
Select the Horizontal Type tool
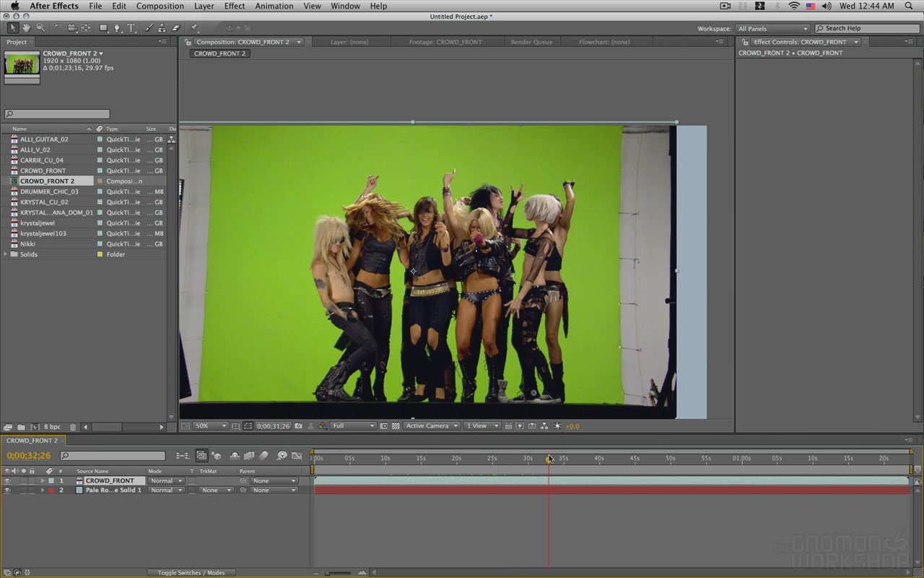click(x=131, y=28)
